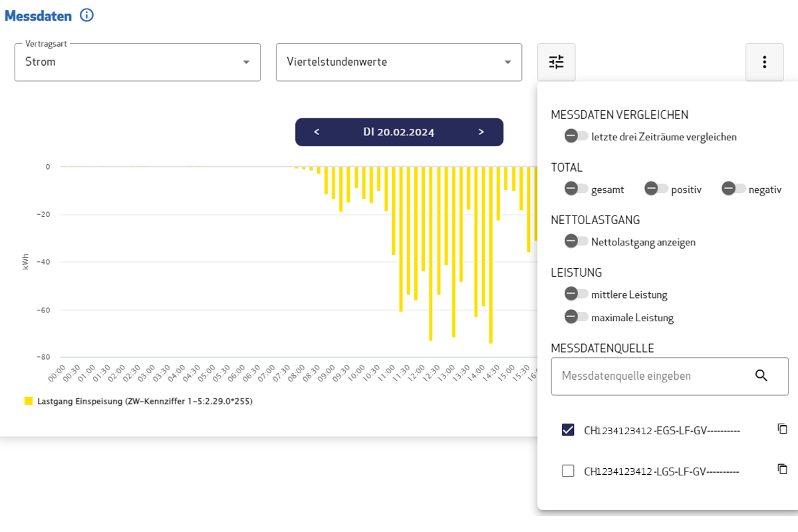Open the three-dot overflow menu
798x532 pixels.
764,61
